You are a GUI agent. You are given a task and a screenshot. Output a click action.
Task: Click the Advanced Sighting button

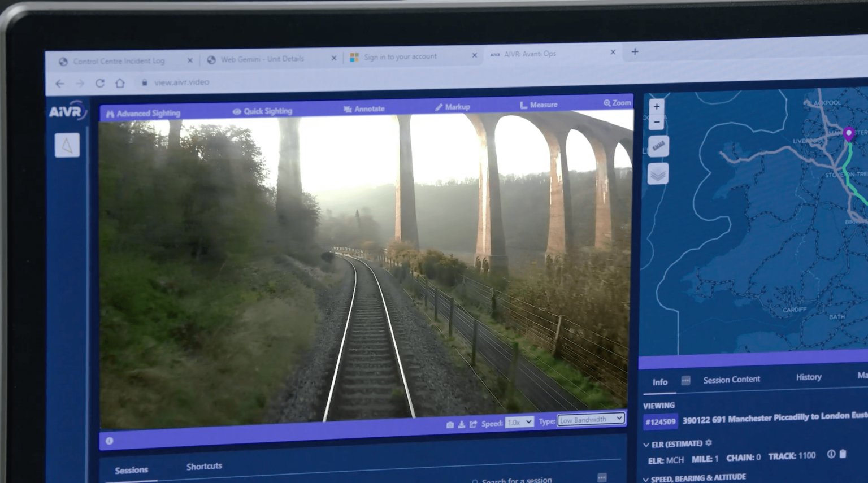144,112
